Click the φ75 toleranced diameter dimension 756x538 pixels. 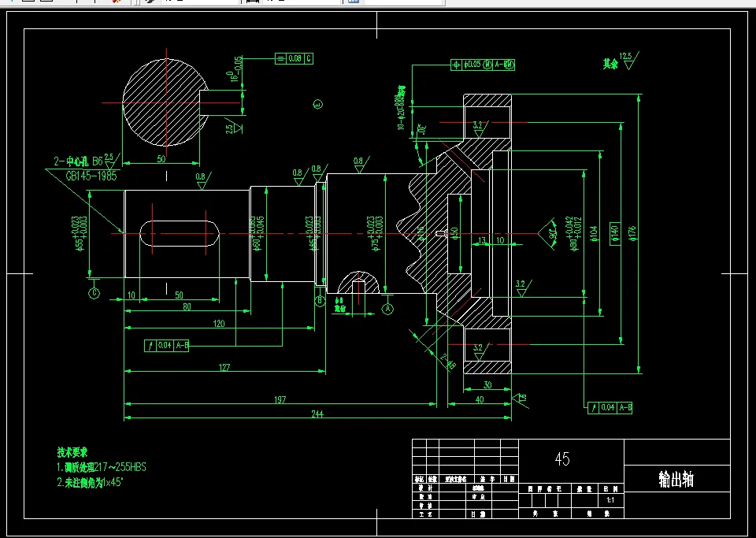click(375, 233)
